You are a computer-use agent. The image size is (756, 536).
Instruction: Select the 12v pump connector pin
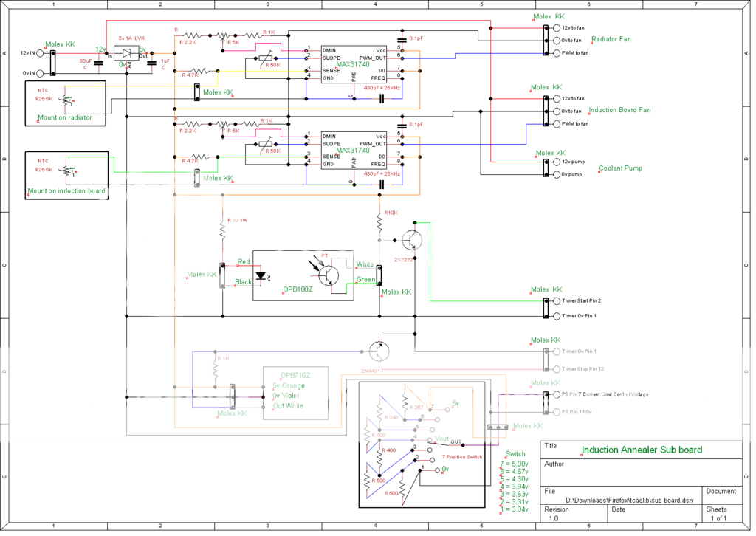[557, 162]
